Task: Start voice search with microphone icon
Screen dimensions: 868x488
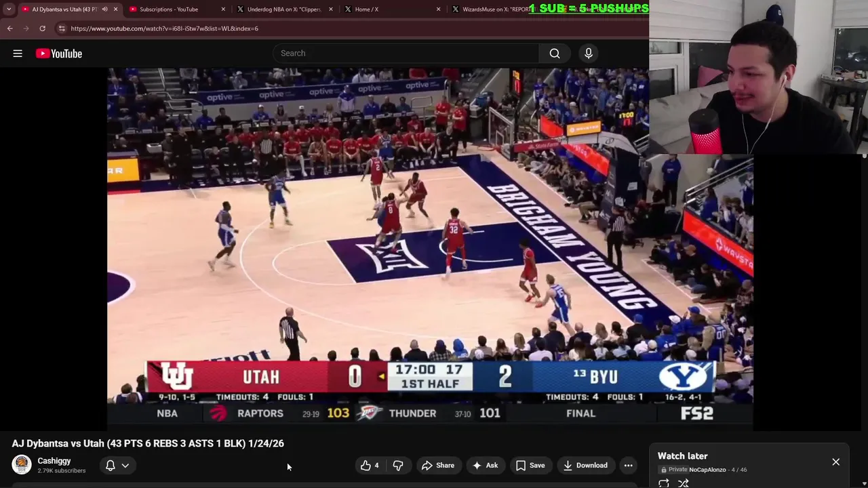Action: tap(589, 54)
